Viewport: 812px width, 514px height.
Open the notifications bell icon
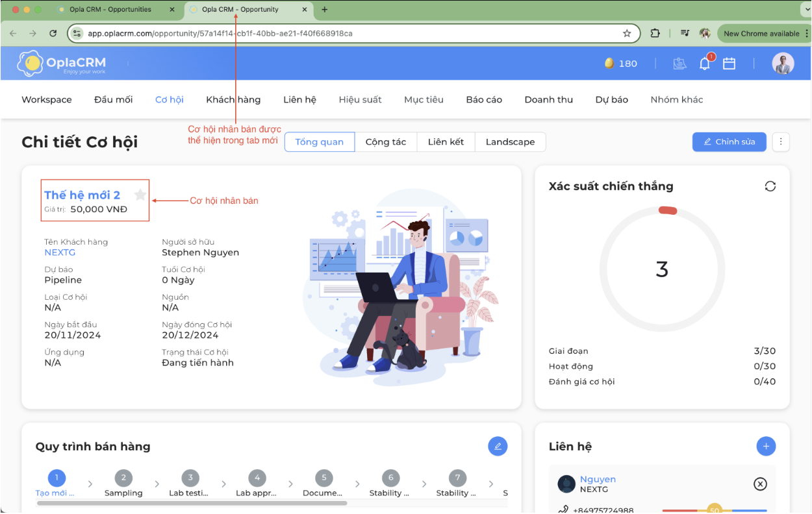(705, 64)
